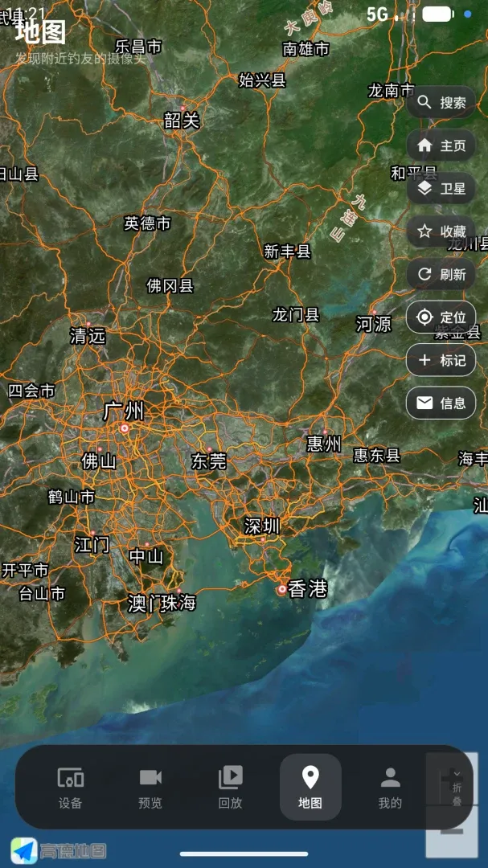Tap the 河源 city label

click(373, 325)
